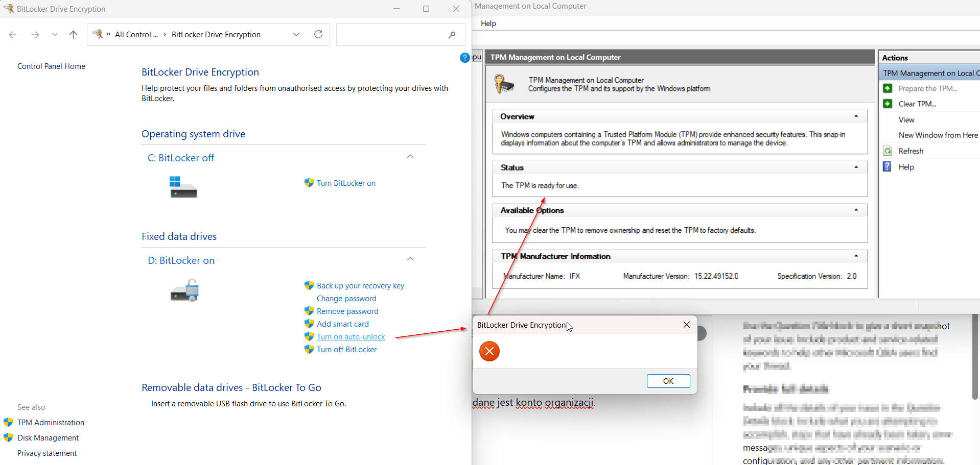Click the D: BitLocker on heading
The width and height of the screenshot is (980, 465).
[181, 261]
